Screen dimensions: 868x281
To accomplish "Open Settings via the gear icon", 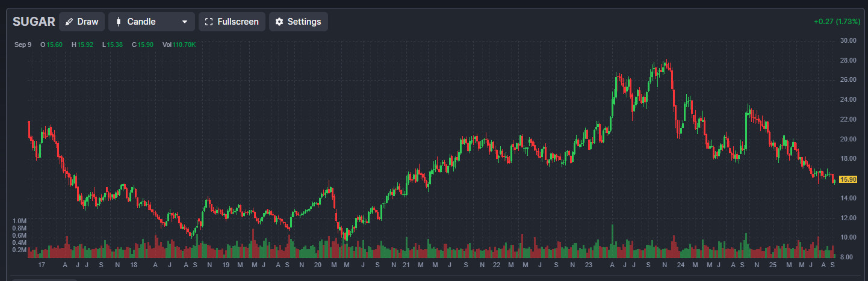I will (x=279, y=22).
